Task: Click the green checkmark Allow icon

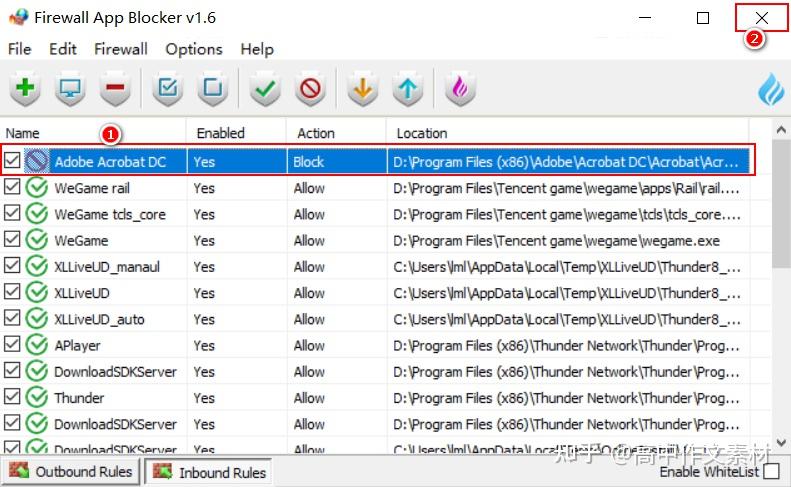Action: tap(265, 88)
